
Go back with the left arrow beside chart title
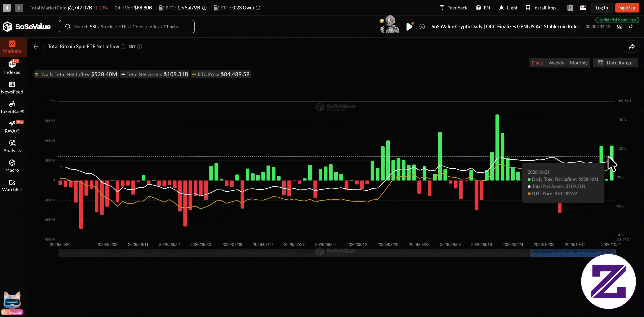(x=36, y=47)
